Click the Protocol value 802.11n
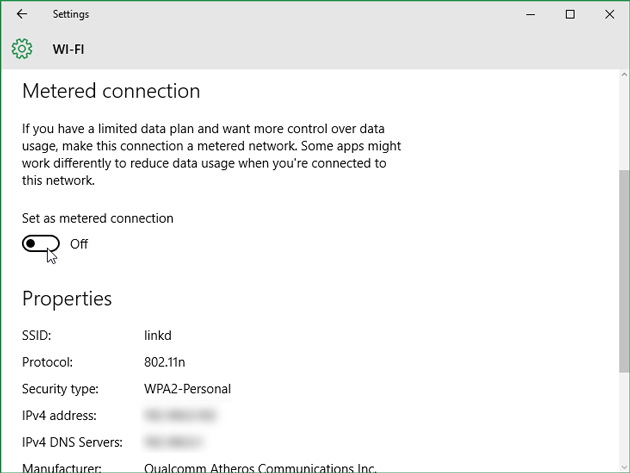This screenshot has height=473, width=630. click(x=167, y=362)
